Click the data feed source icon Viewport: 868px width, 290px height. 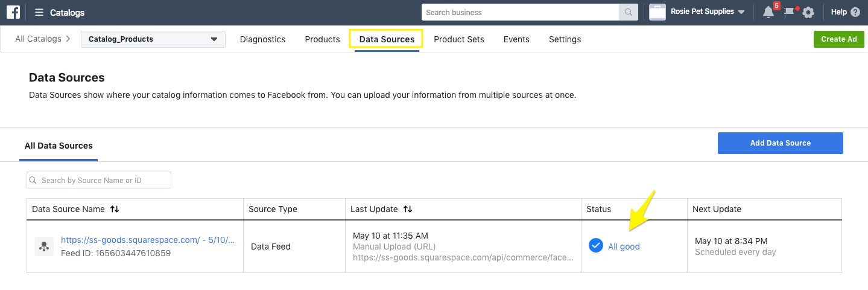tap(43, 246)
